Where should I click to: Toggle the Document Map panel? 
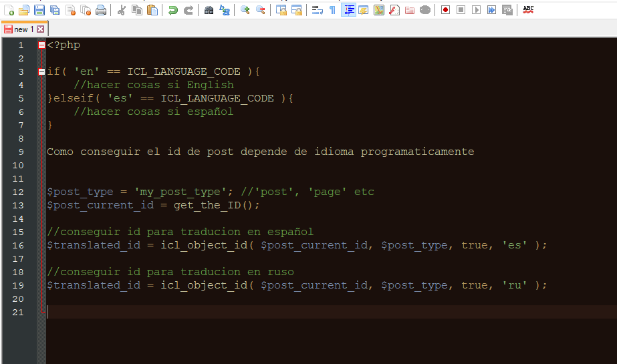click(379, 10)
